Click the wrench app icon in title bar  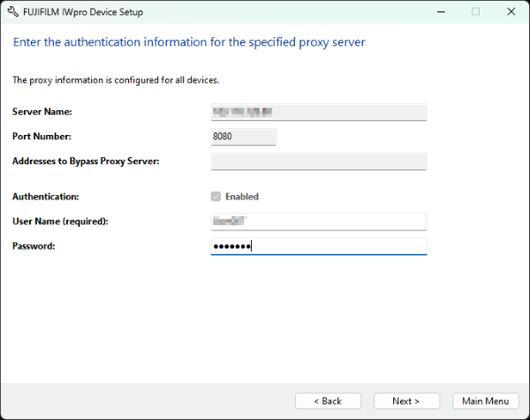tap(13, 11)
